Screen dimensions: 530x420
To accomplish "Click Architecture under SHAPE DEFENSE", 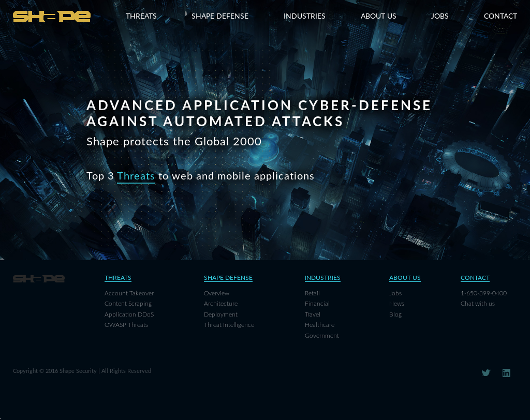I will [x=220, y=304].
